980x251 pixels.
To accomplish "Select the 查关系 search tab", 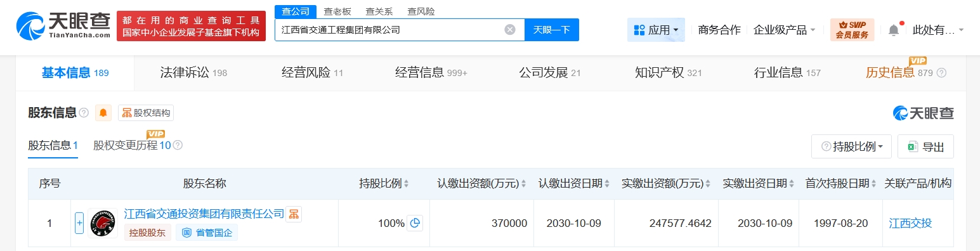I will (379, 11).
